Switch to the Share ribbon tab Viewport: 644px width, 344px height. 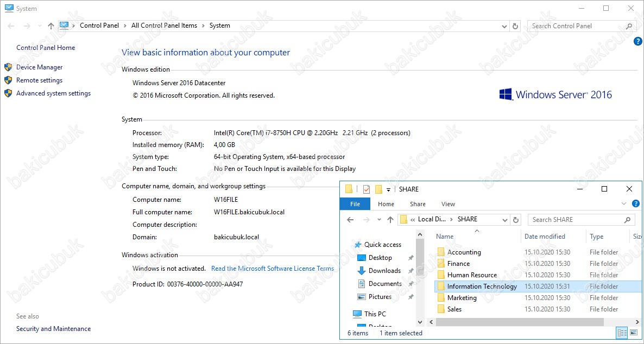[x=418, y=204]
